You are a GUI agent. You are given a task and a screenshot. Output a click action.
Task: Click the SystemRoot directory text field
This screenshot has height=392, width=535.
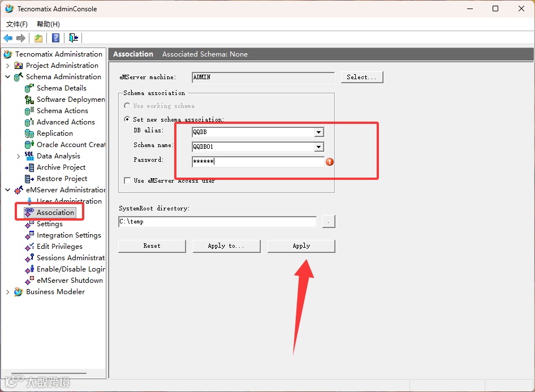[217, 222]
